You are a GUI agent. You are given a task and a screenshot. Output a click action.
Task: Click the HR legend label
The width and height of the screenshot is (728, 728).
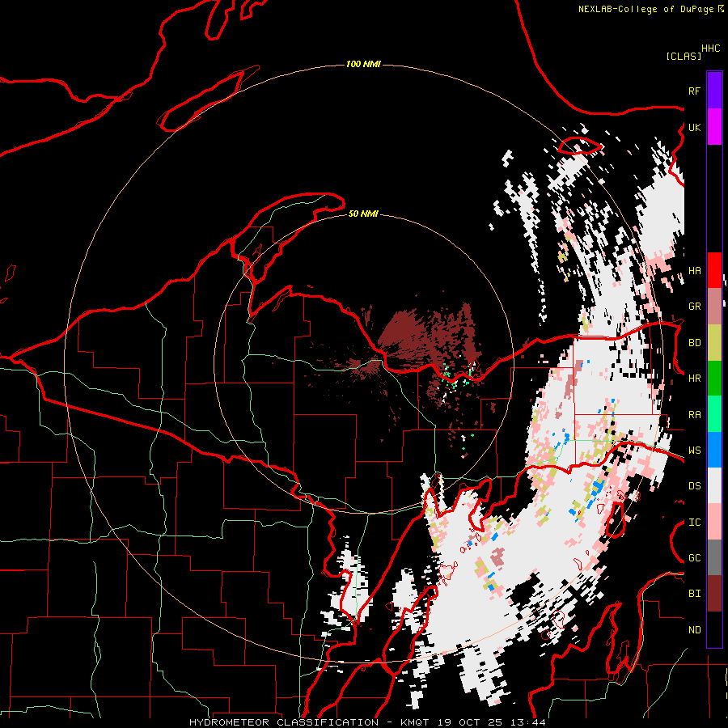point(694,379)
